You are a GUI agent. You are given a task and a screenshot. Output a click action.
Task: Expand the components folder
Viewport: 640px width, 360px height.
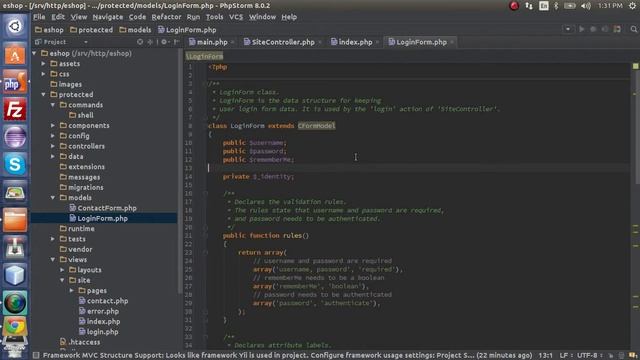(53, 126)
